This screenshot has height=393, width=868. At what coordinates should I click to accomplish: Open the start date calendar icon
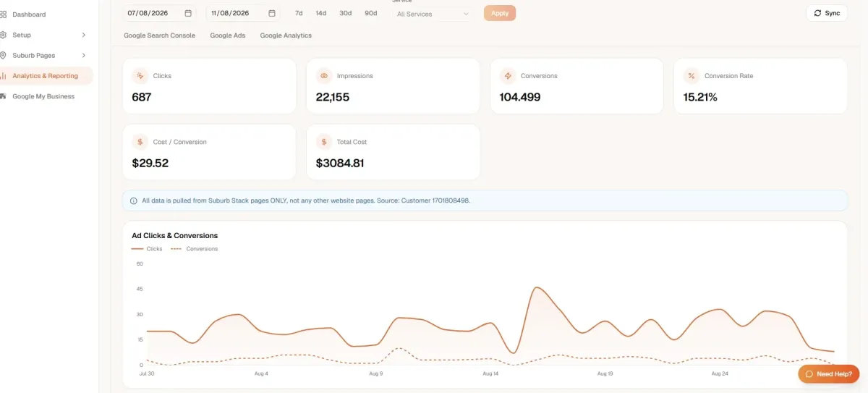(x=188, y=13)
